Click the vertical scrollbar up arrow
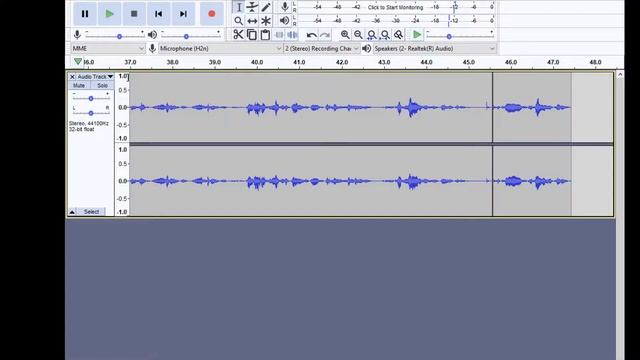 click(x=620, y=75)
